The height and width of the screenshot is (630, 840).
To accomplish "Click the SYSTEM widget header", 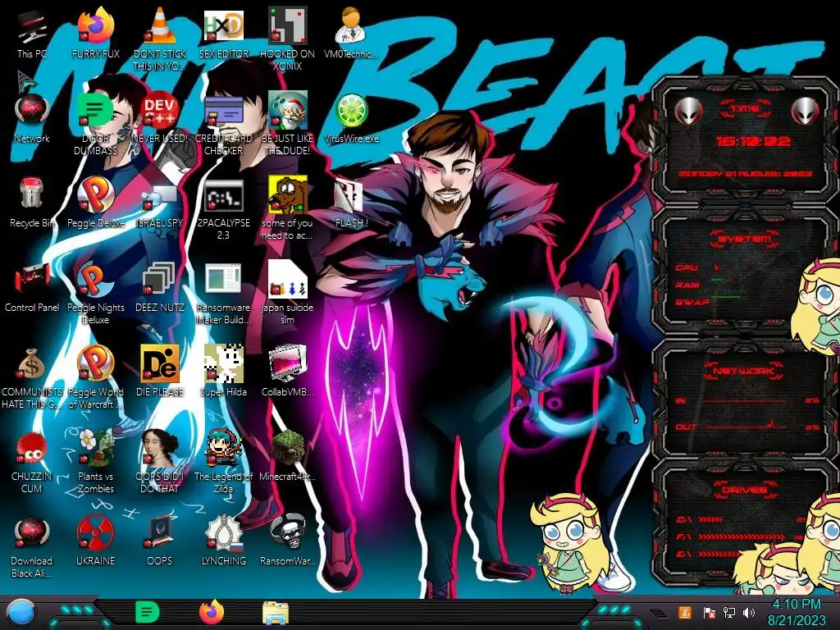I will (745, 239).
